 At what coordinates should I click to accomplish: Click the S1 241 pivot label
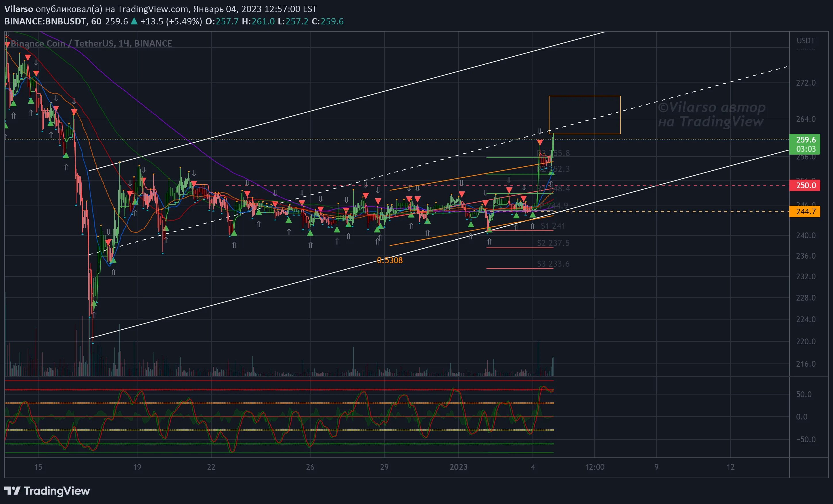tap(553, 226)
